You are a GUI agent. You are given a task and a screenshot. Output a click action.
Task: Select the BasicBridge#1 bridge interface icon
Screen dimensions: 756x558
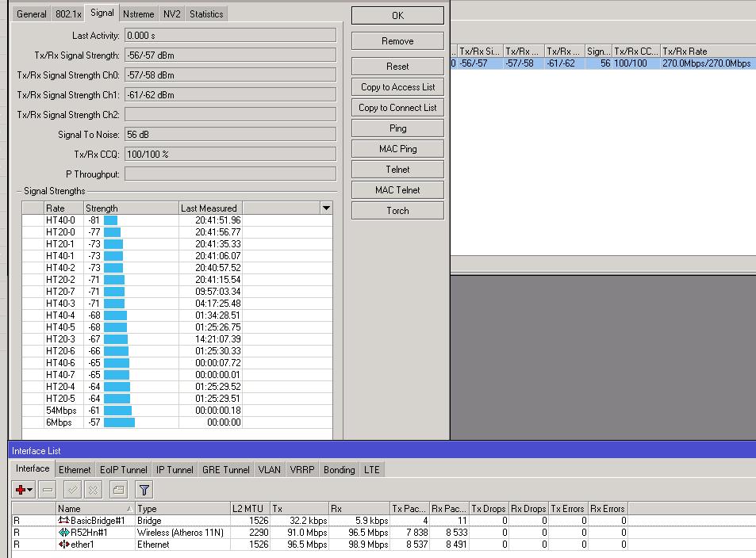[x=63, y=521]
